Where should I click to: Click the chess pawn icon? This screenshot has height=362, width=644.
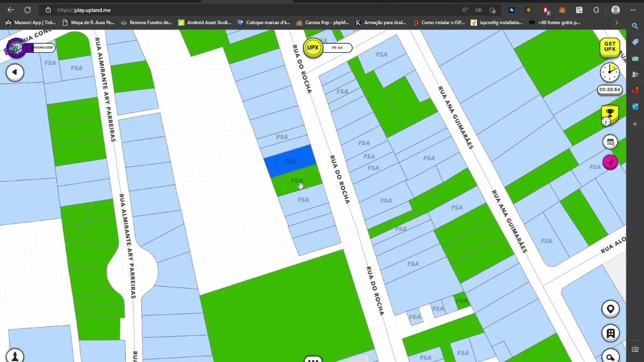coord(15,355)
